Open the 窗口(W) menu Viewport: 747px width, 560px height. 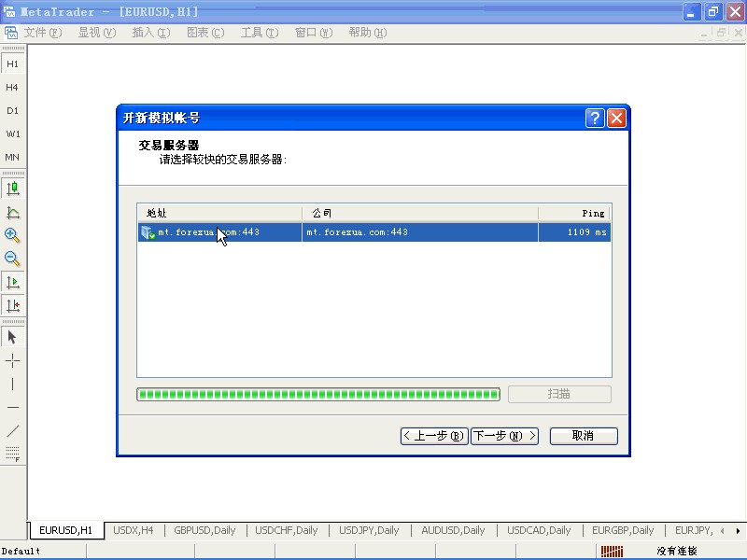pos(314,33)
